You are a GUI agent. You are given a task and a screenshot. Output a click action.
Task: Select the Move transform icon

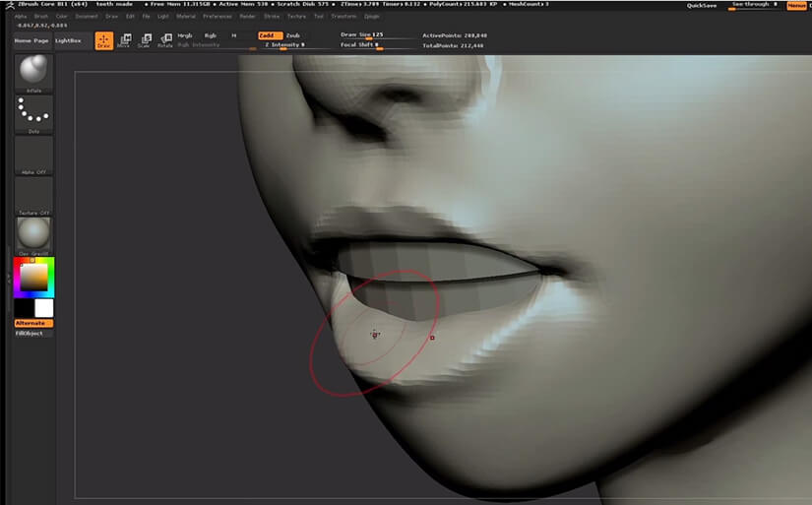125,41
